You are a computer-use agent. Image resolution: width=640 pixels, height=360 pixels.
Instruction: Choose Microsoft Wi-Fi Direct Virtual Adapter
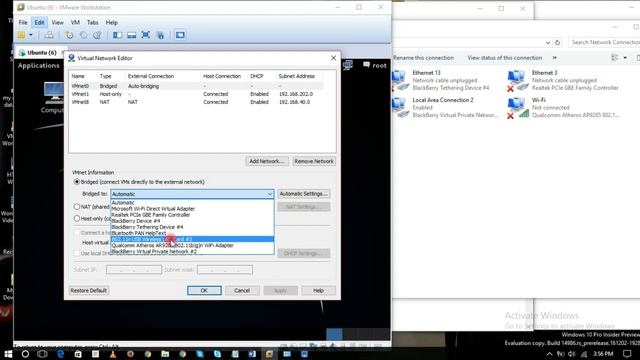click(192, 209)
